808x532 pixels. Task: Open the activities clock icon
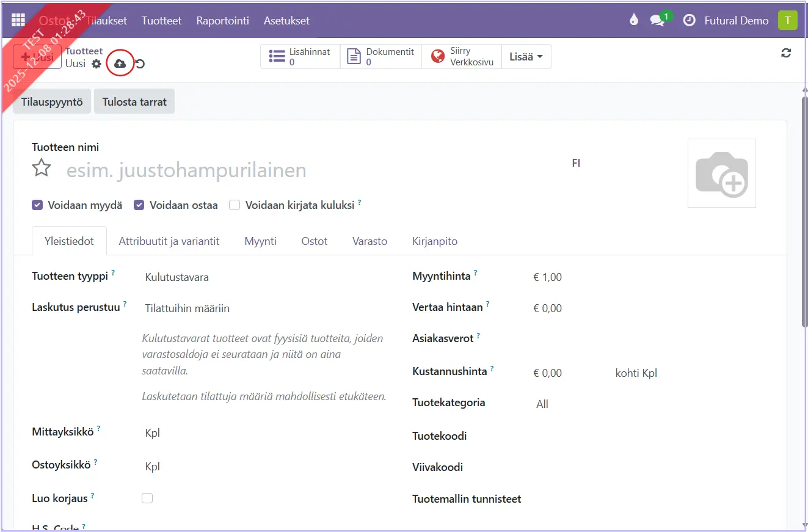pos(689,20)
